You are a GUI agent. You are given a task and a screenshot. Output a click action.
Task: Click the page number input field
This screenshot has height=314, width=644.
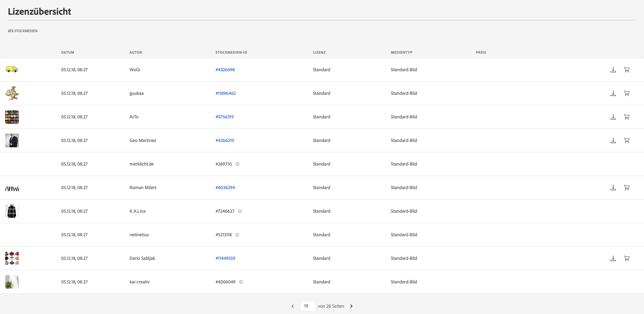[307, 306]
